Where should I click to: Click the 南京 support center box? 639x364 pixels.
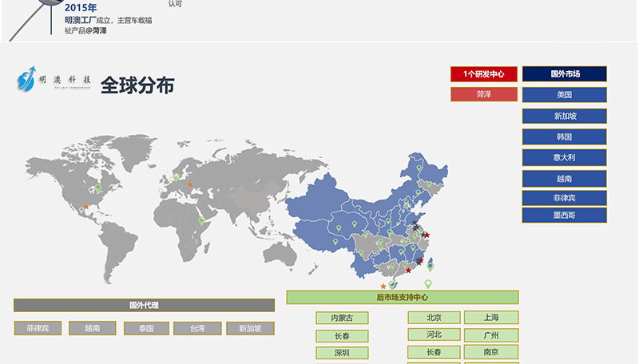coord(491,352)
